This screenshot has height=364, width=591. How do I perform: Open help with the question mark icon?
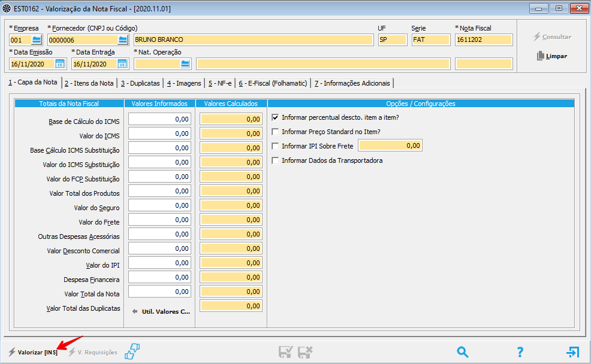[x=520, y=352]
